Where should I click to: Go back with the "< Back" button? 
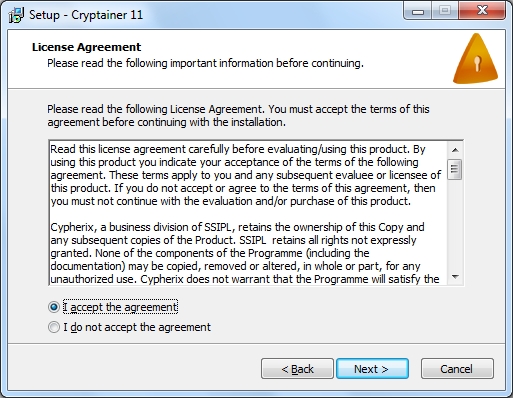297,369
